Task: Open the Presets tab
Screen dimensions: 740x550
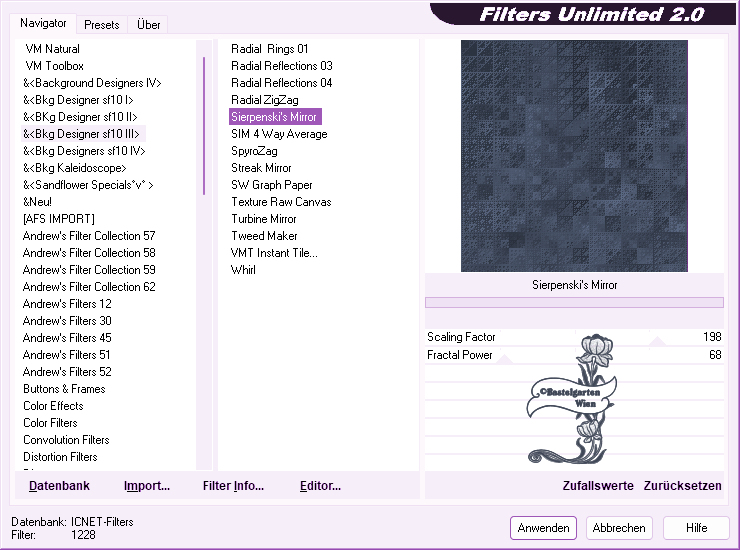Action: tap(101, 25)
